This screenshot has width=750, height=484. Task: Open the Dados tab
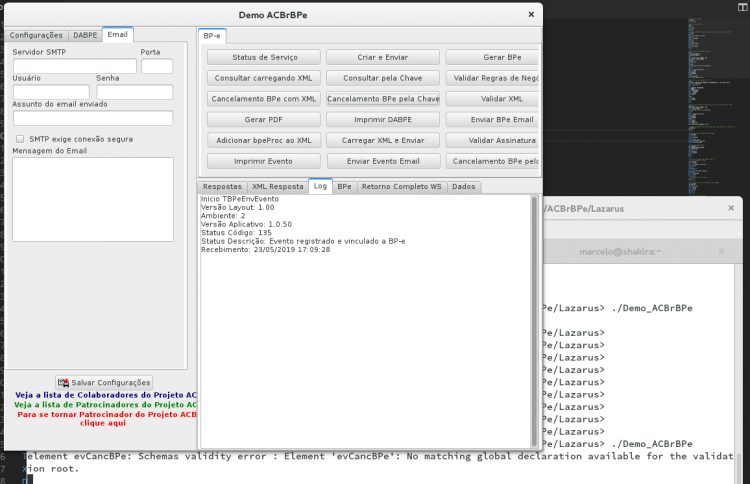coord(464,187)
